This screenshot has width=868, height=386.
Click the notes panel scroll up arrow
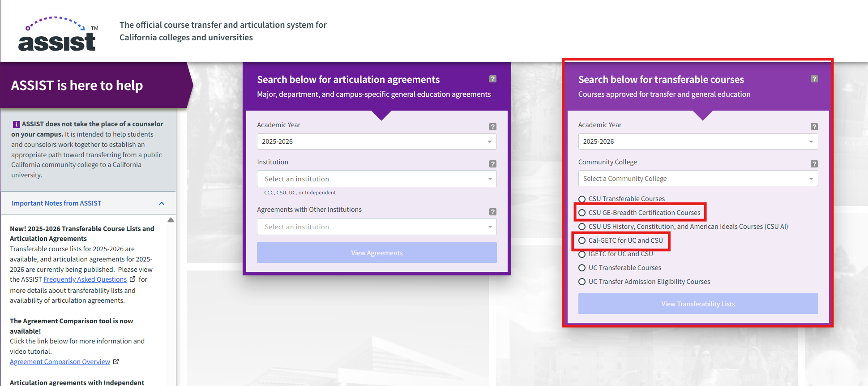click(171, 220)
